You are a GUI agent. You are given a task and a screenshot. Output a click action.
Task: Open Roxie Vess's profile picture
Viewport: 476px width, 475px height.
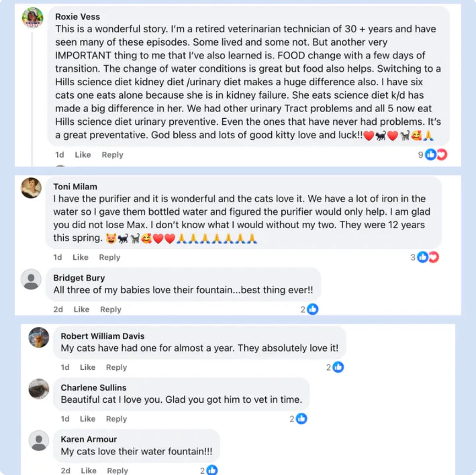(33, 18)
